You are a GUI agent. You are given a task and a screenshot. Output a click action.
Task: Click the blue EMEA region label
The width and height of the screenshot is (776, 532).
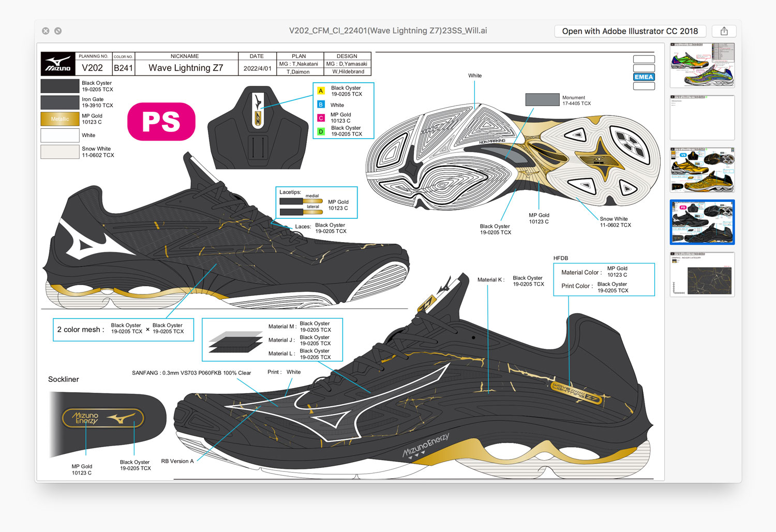point(644,77)
